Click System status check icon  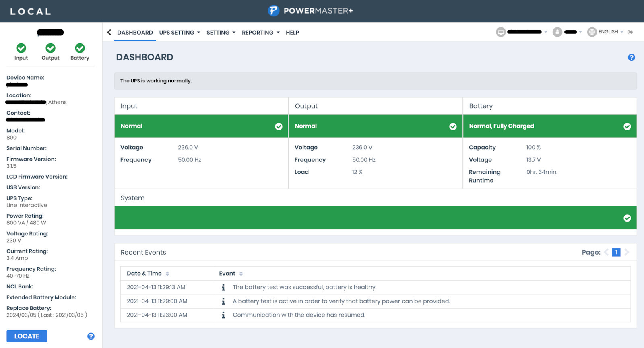click(x=627, y=218)
